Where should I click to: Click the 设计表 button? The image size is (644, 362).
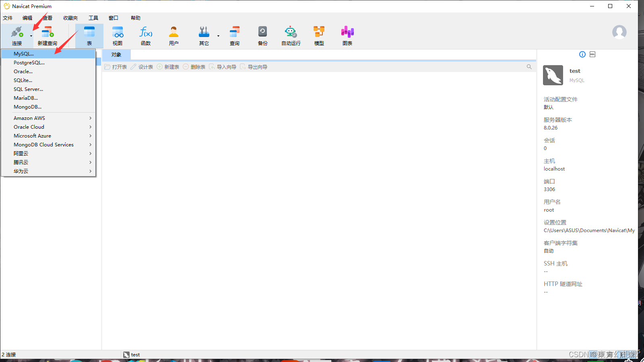(x=142, y=67)
